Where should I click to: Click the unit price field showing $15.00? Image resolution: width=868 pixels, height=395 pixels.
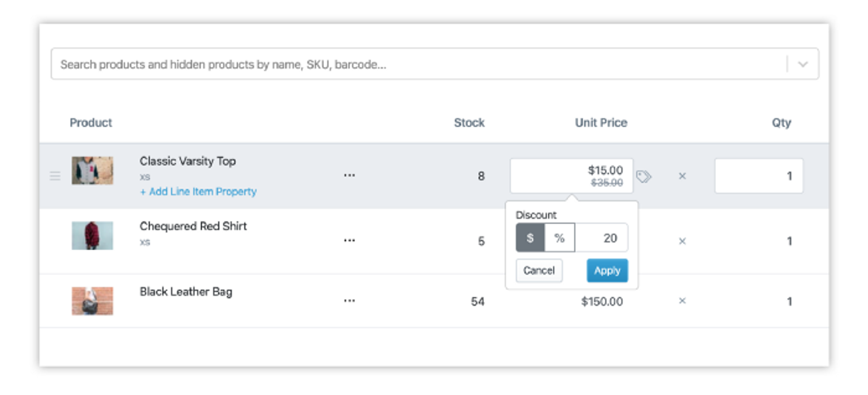(x=571, y=176)
